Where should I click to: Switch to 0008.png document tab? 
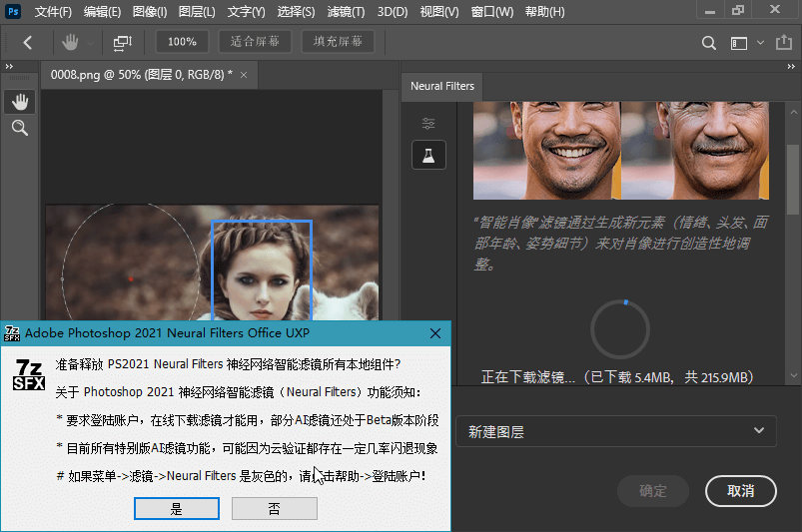pos(141,75)
